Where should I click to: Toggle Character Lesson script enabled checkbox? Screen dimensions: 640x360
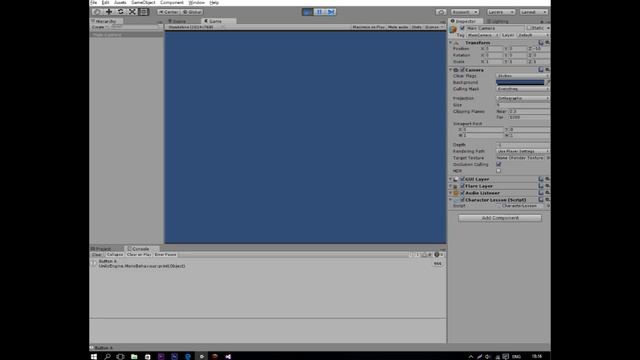coord(462,200)
